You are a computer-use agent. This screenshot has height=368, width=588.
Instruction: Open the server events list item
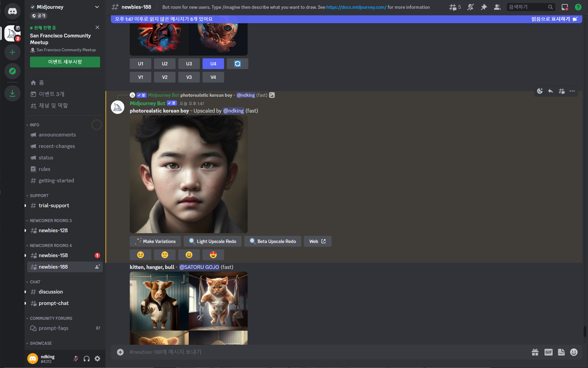point(65,94)
